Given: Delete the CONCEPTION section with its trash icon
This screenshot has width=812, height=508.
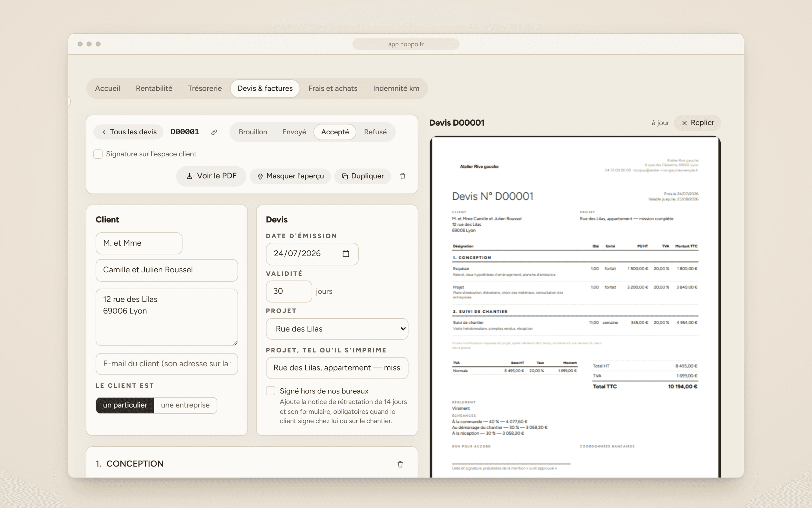Looking at the screenshot, I should pos(400,464).
